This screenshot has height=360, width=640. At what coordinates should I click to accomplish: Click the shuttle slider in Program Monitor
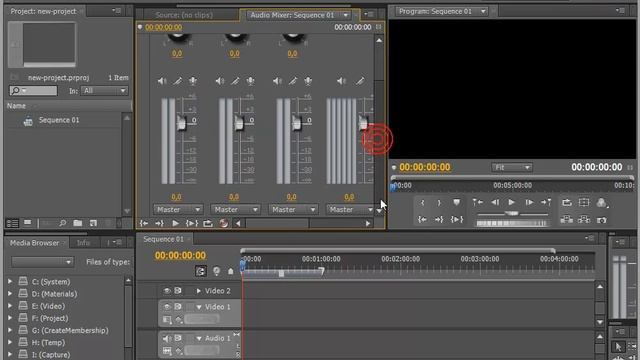click(x=512, y=213)
